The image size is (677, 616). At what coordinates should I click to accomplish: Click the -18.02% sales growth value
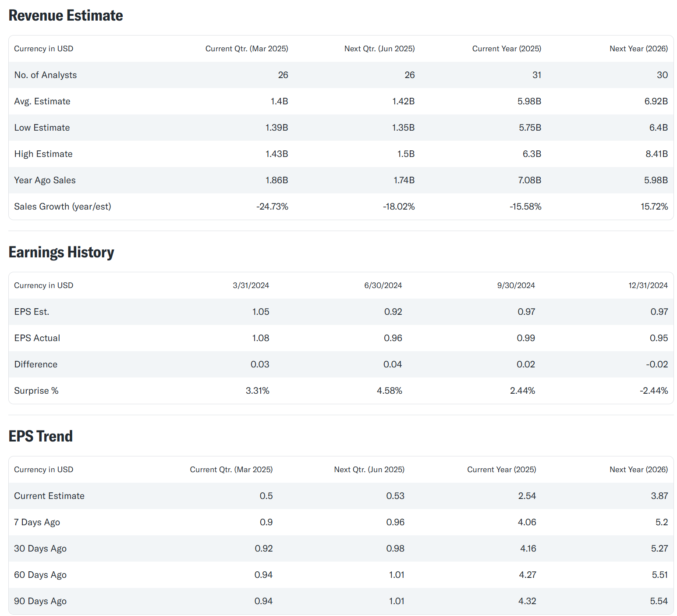[x=399, y=207]
